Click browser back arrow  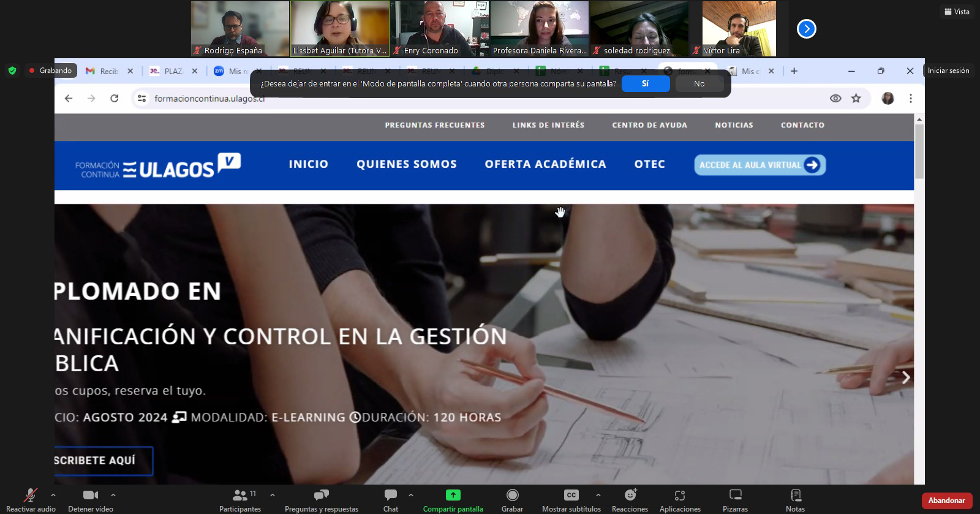(x=69, y=98)
